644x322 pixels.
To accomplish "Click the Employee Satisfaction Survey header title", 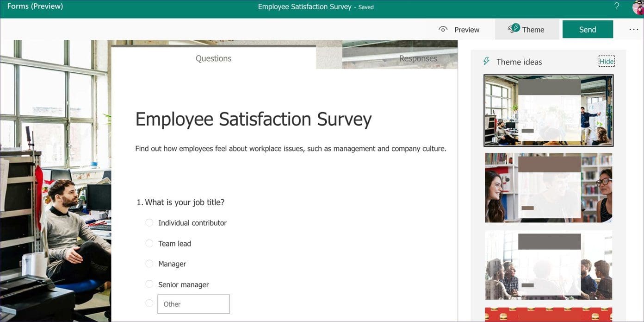I will tap(304, 7).
